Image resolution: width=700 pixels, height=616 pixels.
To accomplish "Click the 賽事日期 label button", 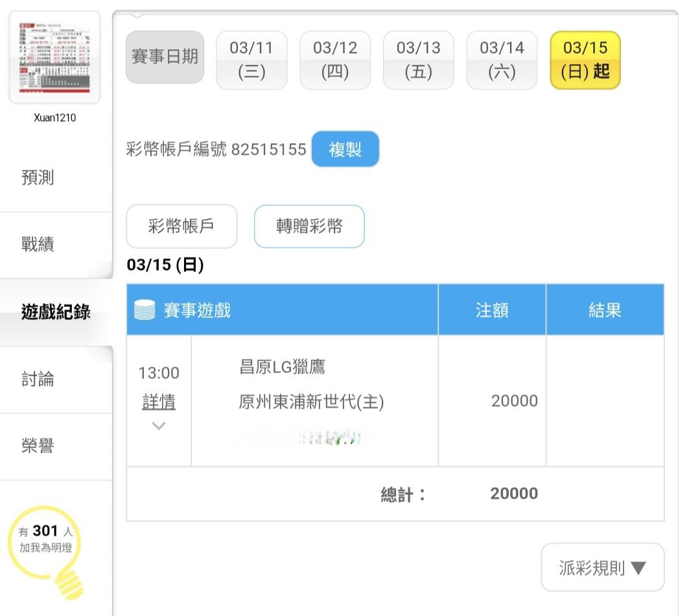I will [x=165, y=57].
